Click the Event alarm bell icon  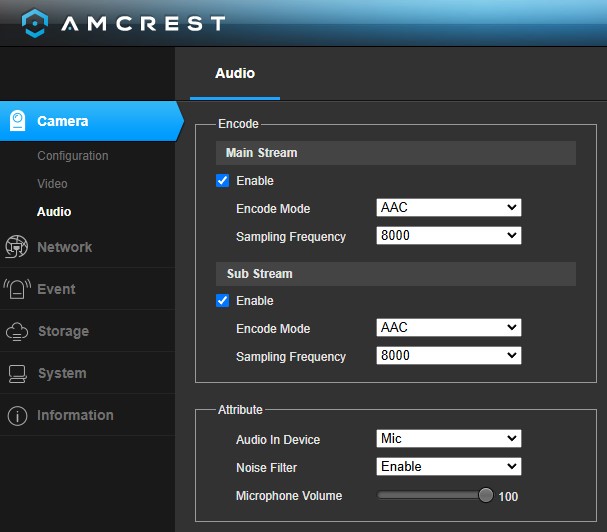click(17, 289)
